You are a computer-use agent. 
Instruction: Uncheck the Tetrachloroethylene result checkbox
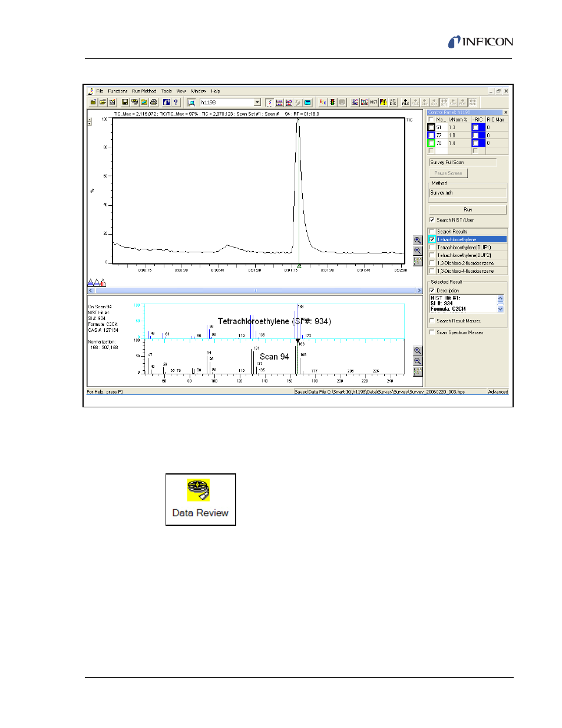[432, 239]
